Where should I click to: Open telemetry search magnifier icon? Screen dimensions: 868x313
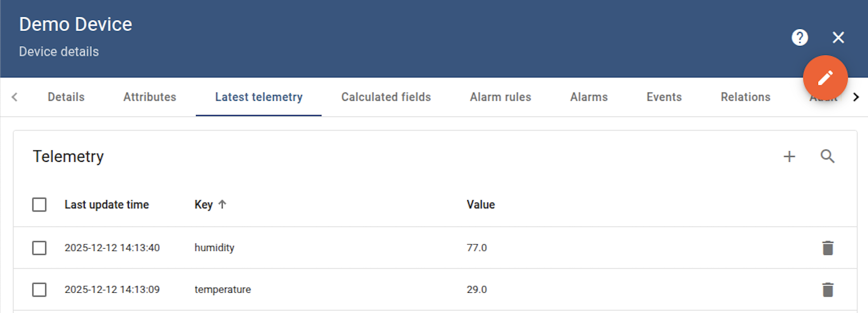click(x=827, y=156)
